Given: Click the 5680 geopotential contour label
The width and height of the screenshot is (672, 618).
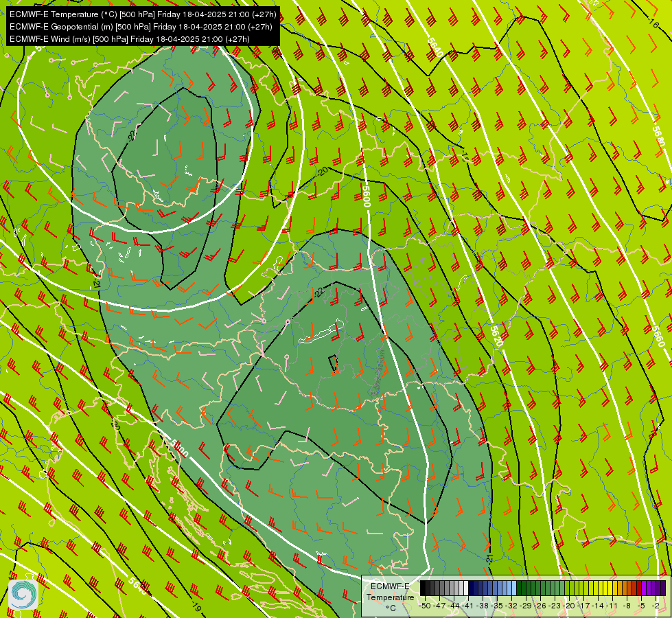Looking at the screenshot, I should tap(659, 136).
